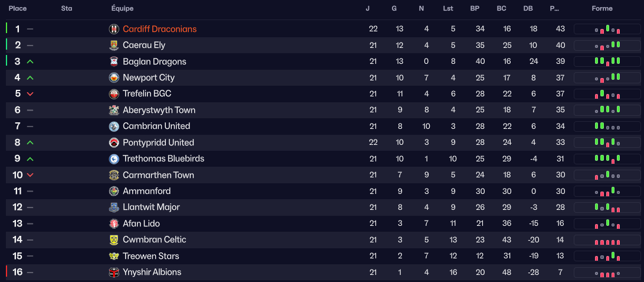Select the Pontypridd United team name
644x282 pixels.
(x=158, y=142)
